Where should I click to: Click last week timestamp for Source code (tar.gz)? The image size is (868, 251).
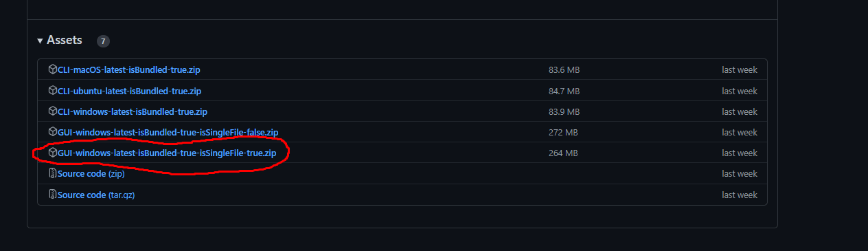click(740, 195)
